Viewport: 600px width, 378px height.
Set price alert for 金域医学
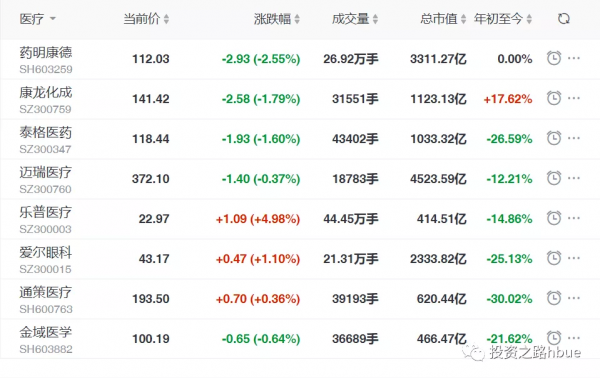[554, 338]
